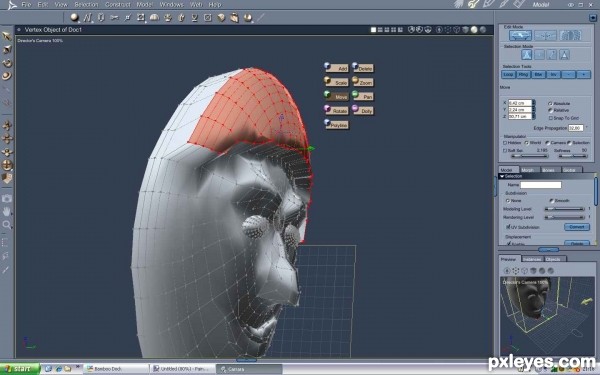Screen dimensions: 600x375
Task: Open the Windows Start button
Action: (20, 369)
